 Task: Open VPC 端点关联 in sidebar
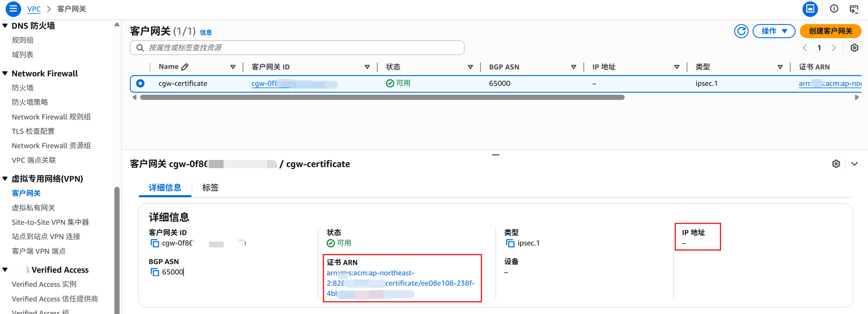pyautogui.click(x=34, y=160)
